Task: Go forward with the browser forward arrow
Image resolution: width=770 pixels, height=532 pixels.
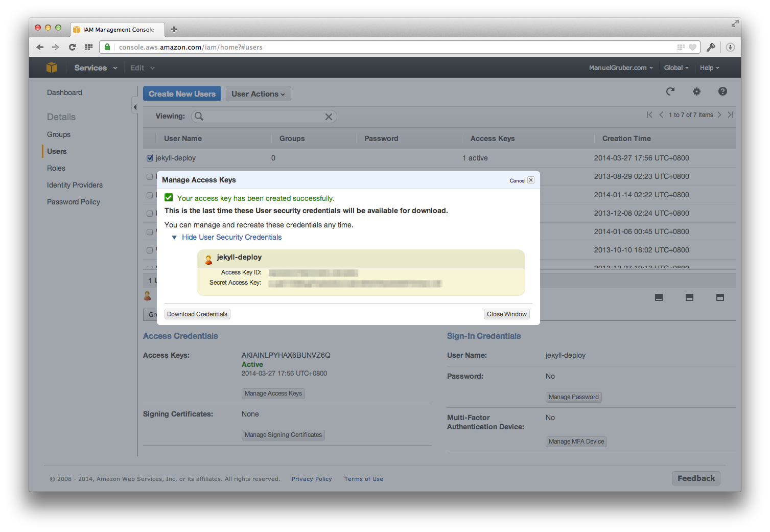Action: 56,47
